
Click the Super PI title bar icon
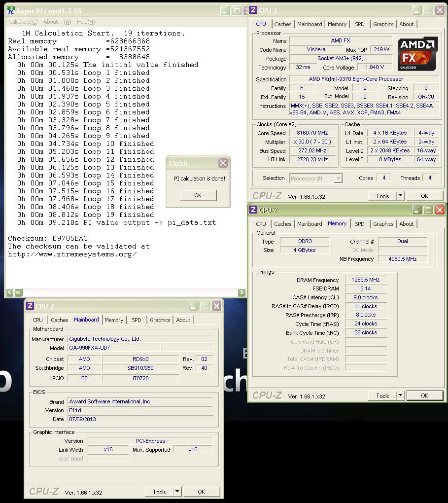(10, 10)
